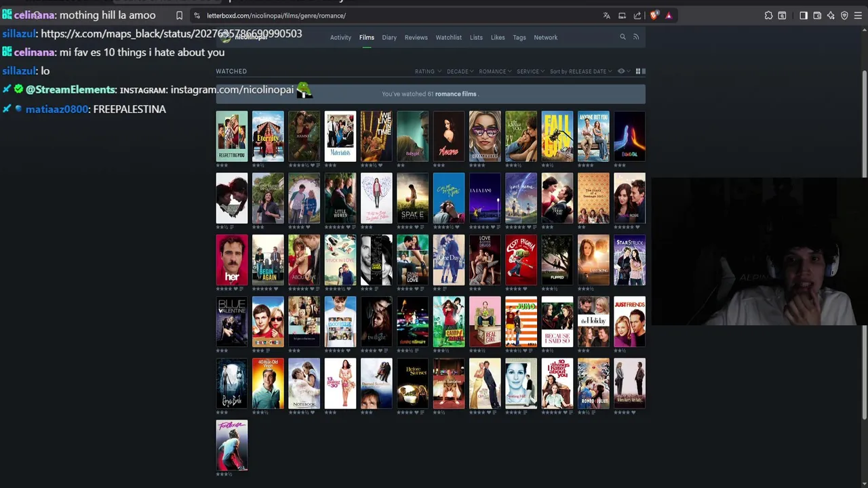
Task: Open The Holiday film poster
Action: [593, 321]
